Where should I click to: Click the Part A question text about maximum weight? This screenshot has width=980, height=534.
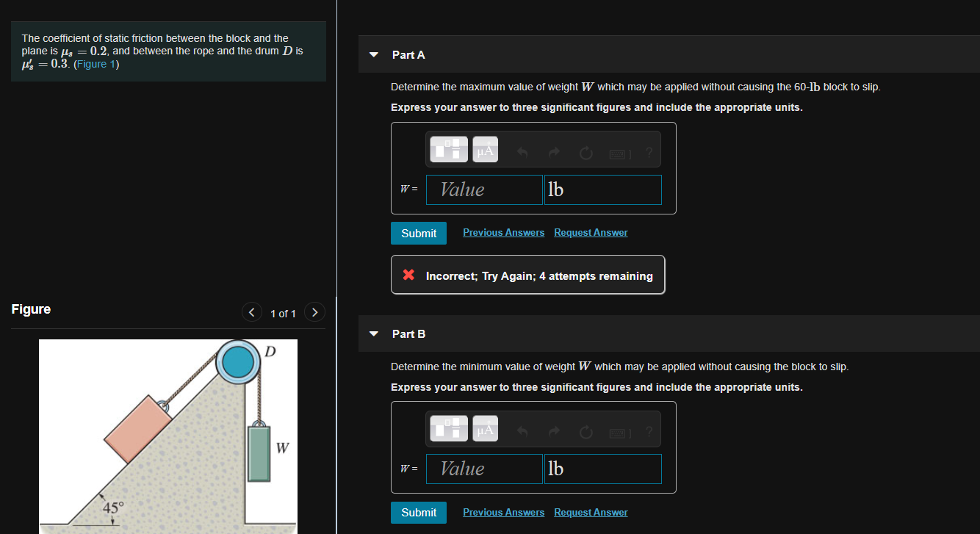[x=635, y=87]
